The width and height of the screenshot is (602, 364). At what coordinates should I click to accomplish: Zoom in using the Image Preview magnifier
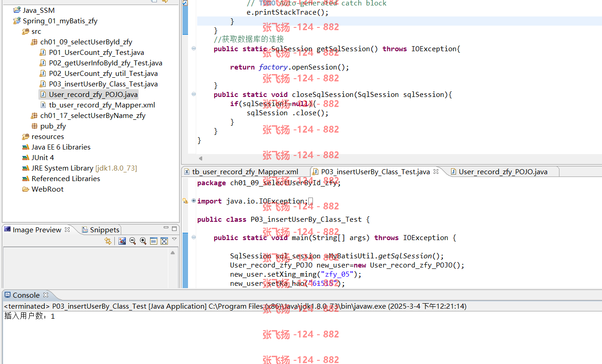click(143, 241)
